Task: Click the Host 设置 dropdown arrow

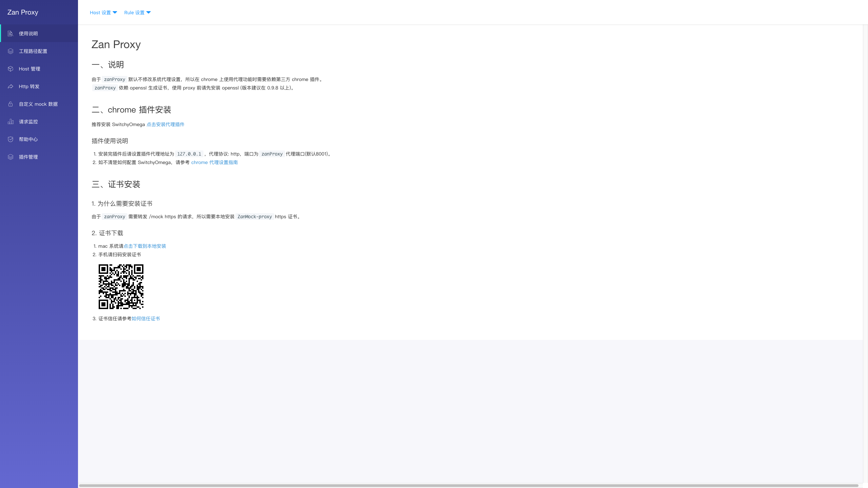Action: pyautogui.click(x=115, y=13)
